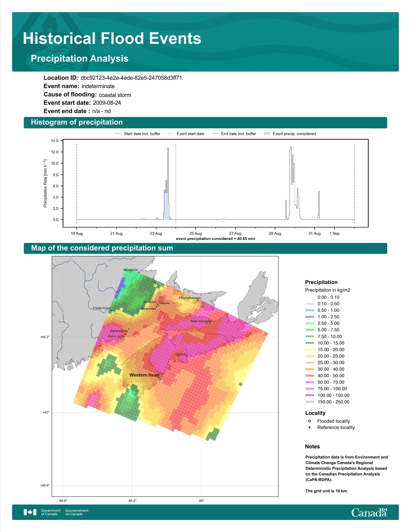411x532 pixels.
Task: Click the event end date n/a - nd
Action: pos(101,111)
